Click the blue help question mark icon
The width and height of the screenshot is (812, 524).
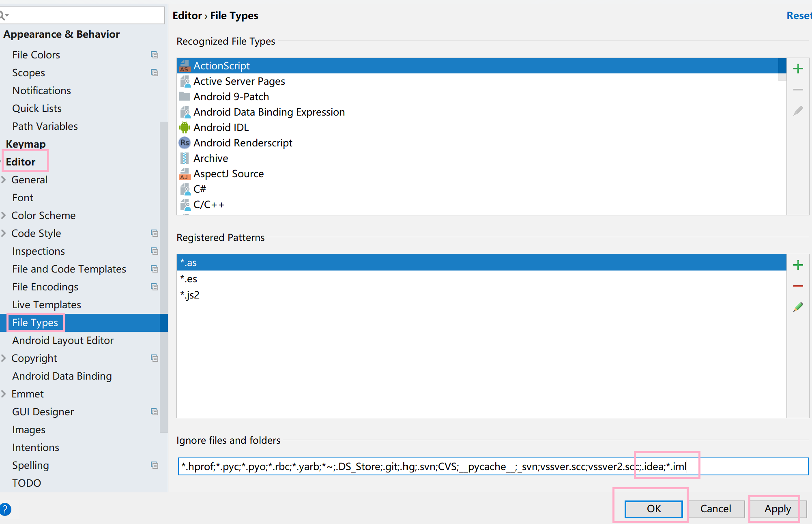[x=5, y=509]
